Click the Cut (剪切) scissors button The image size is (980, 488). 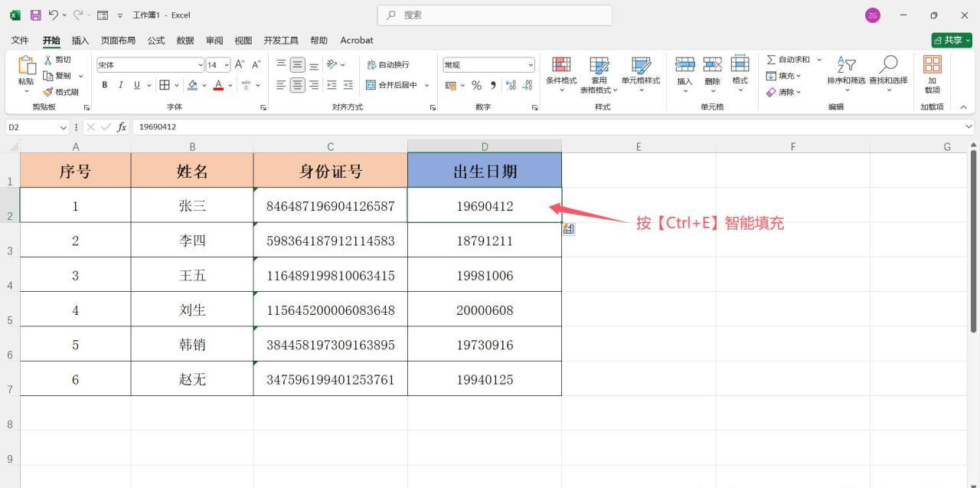57,60
